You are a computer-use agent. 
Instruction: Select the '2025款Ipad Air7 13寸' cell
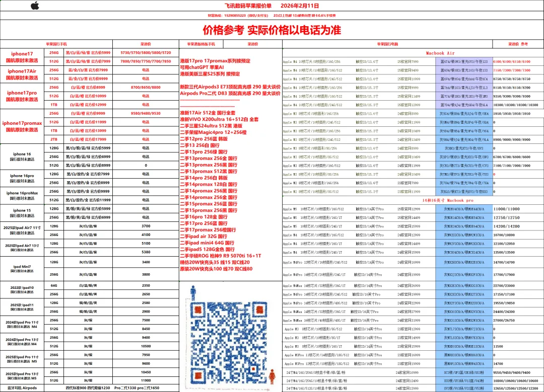pos(22,248)
